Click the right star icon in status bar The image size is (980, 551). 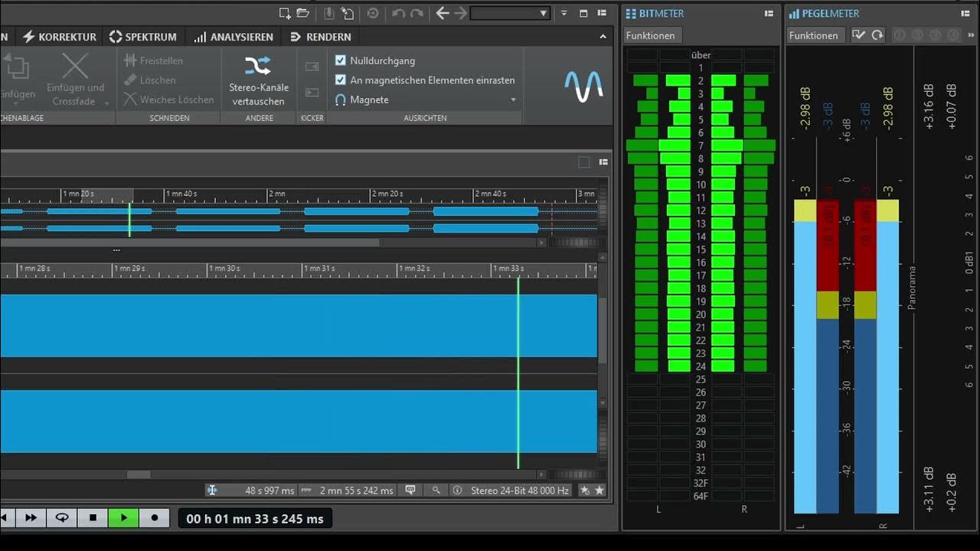point(599,491)
